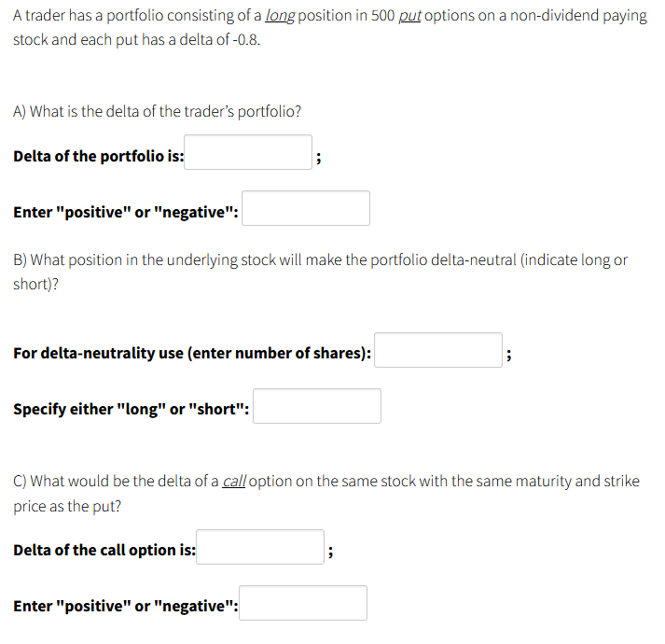The width and height of the screenshot is (665, 644).
Task: Click the underlined word 'call' in question C
Action: click(234, 482)
